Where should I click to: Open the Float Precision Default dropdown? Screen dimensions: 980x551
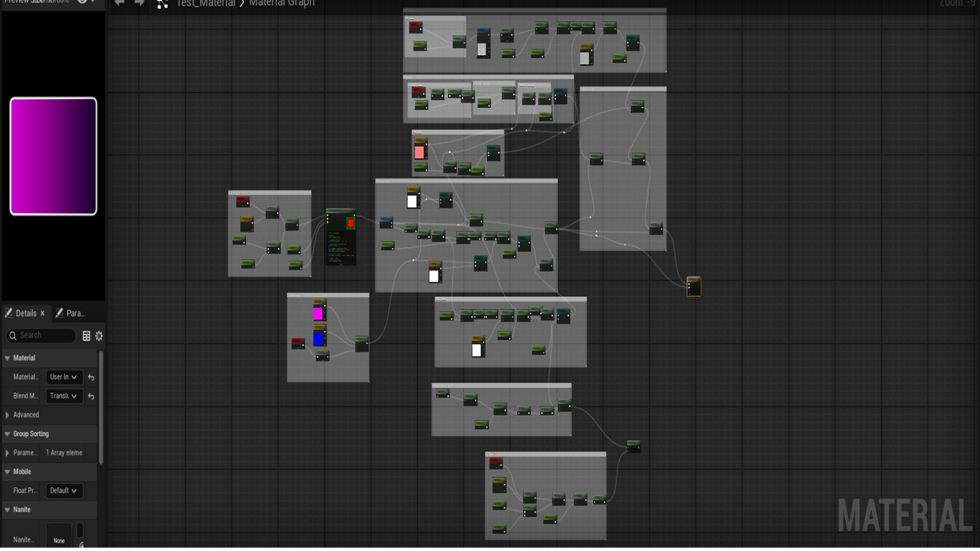(x=64, y=490)
